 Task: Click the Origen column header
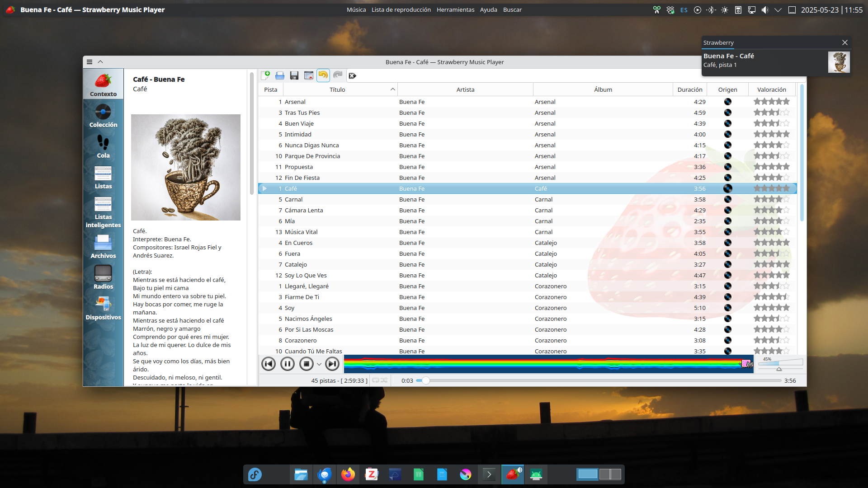[727, 89]
